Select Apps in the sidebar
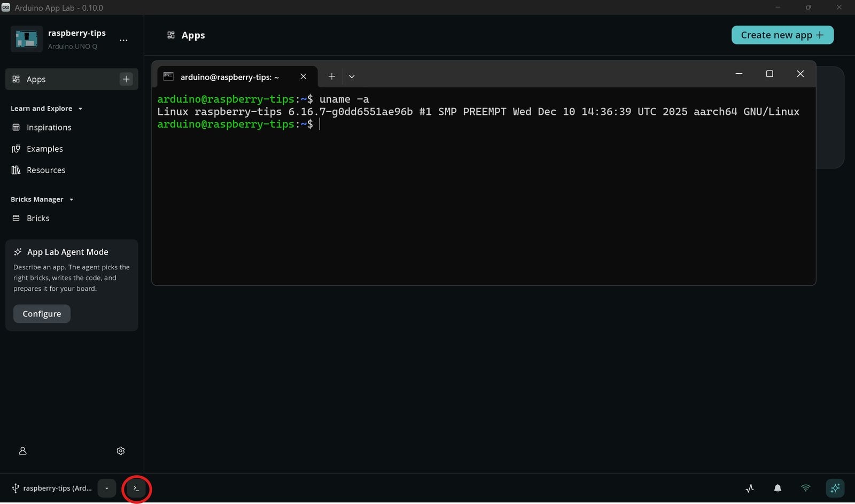This screenshot has width=855, height=504. pos(72,79)
